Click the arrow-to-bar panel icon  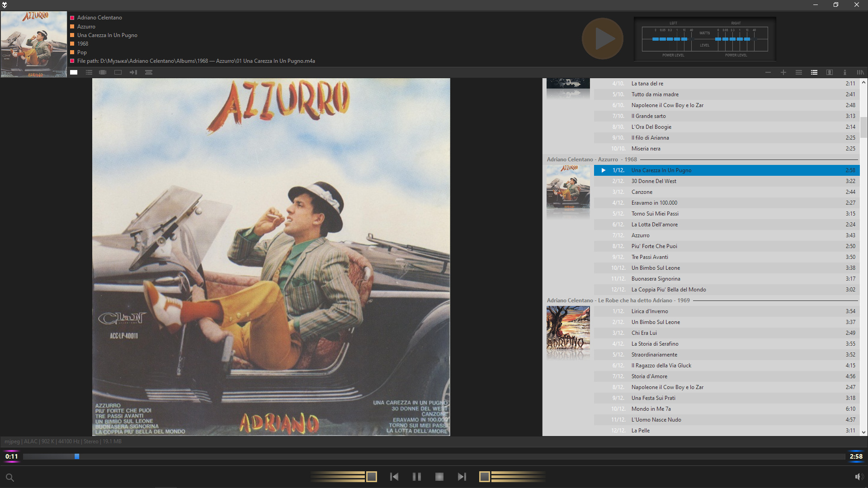[133, 72]
